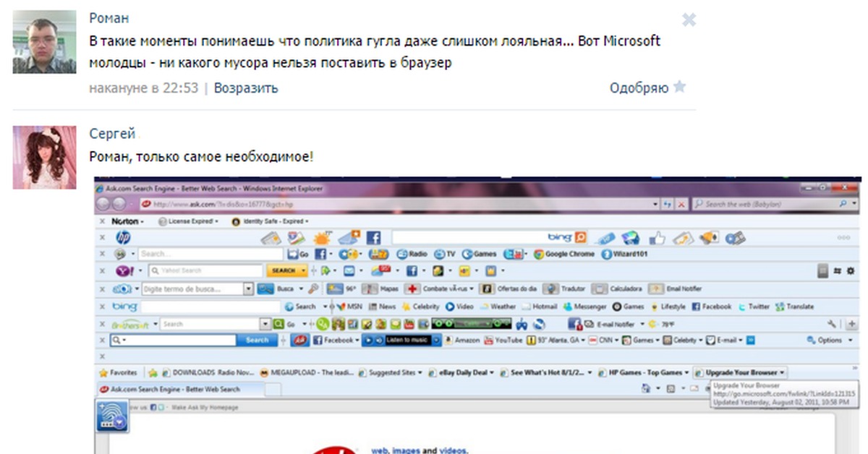Click the HP logo in the HP toolbar

coord(123,238)
